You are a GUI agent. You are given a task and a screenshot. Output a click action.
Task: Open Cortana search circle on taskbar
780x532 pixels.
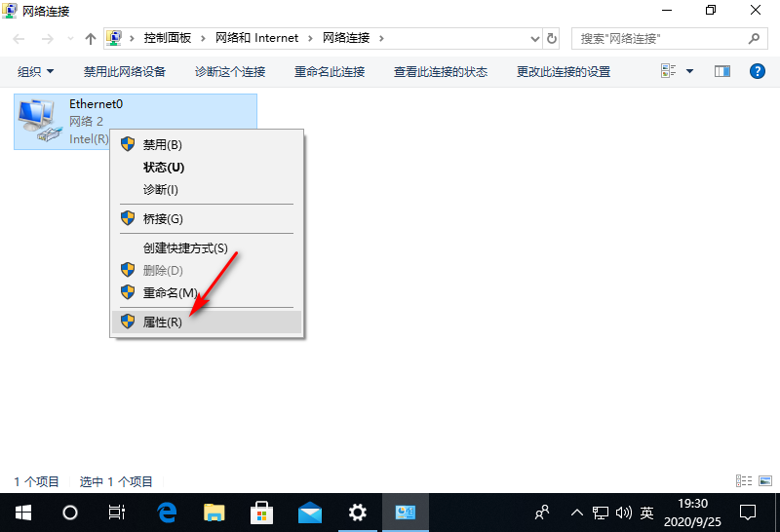(x=70, y=513)
